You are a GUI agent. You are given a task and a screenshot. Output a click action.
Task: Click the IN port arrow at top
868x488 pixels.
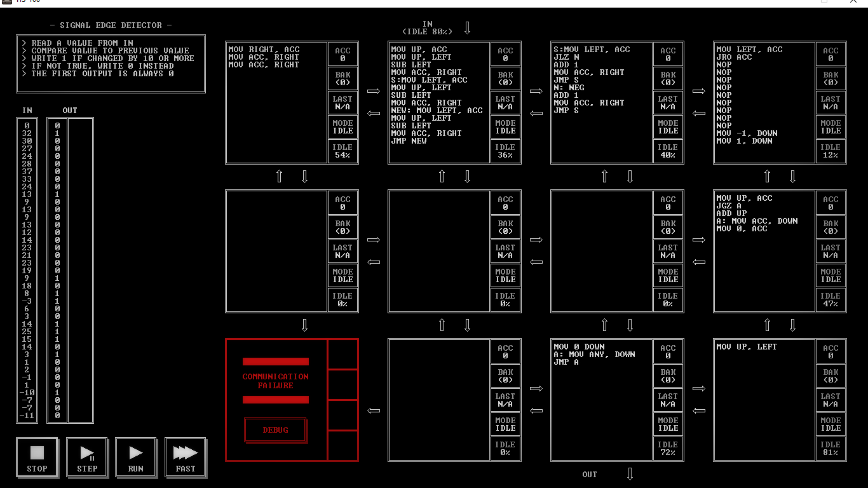click(467, 28)
